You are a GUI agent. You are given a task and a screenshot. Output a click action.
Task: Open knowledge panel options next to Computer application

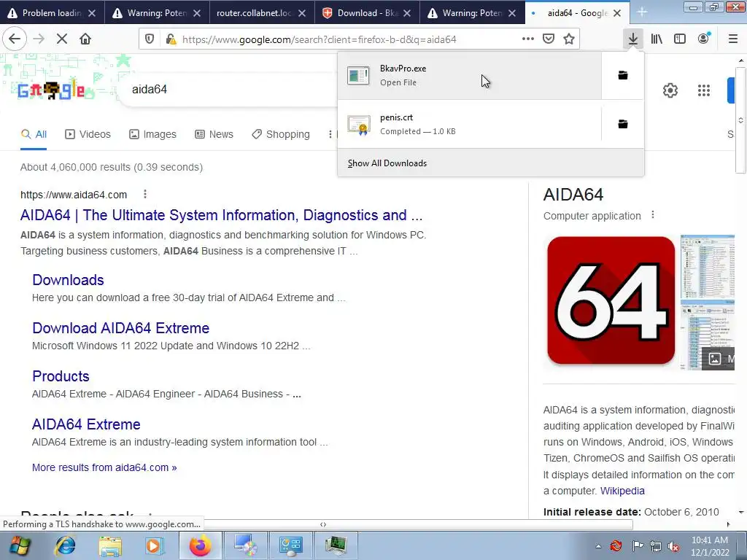(653, 215)
